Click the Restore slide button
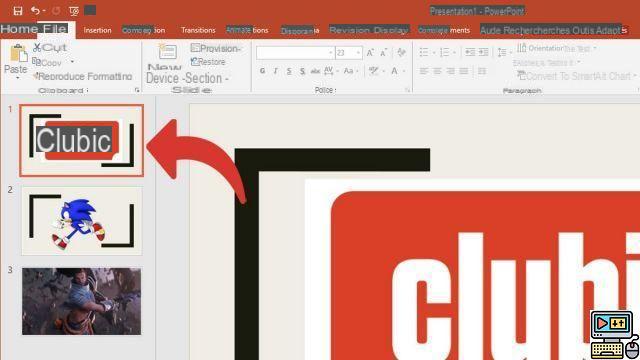This screenshot has width=640, height=360. point(208,62)
